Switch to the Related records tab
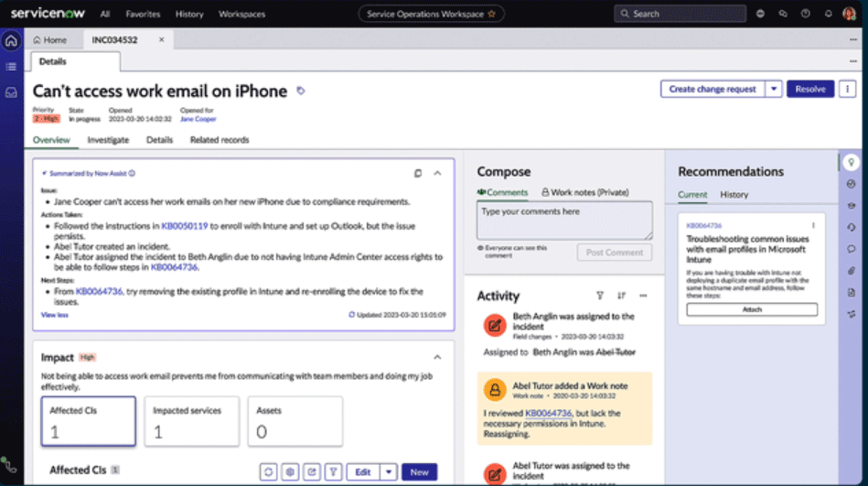 click(220, 140)
